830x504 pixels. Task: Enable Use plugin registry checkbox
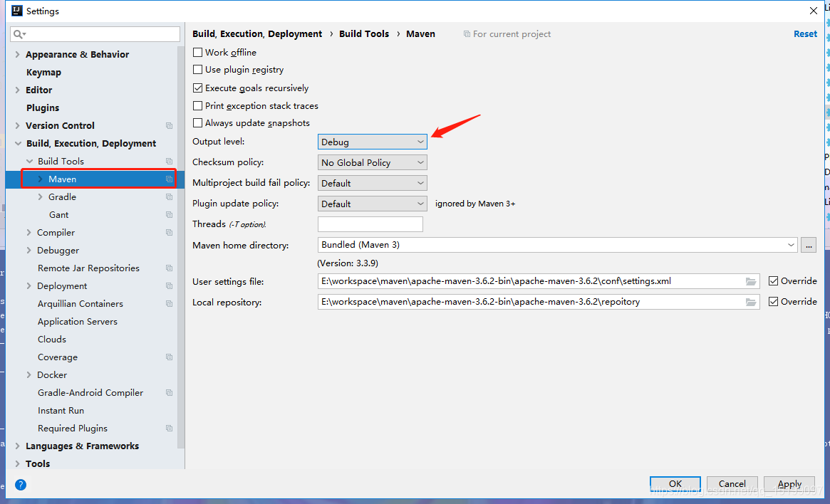pyautogui.click(x=197, y=70)
